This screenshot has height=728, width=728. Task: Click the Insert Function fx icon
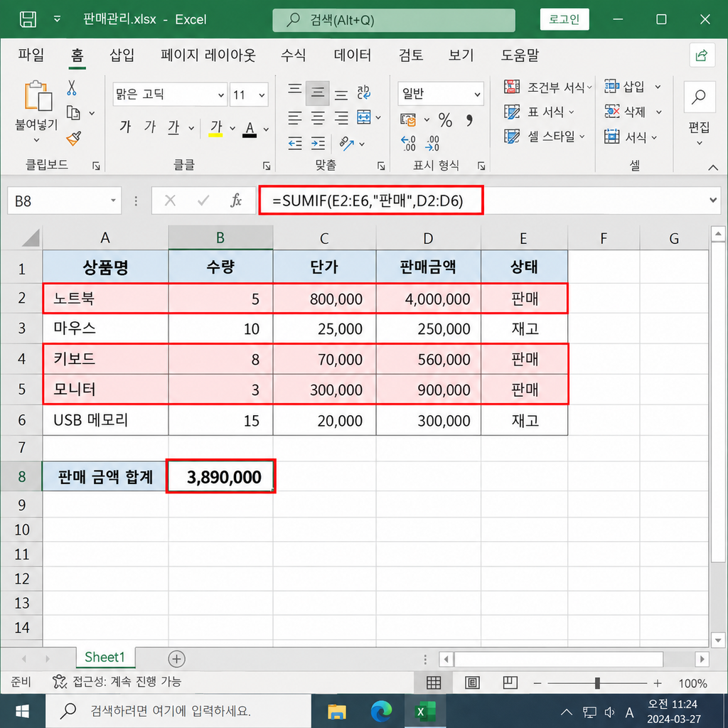tap(236, 200)
